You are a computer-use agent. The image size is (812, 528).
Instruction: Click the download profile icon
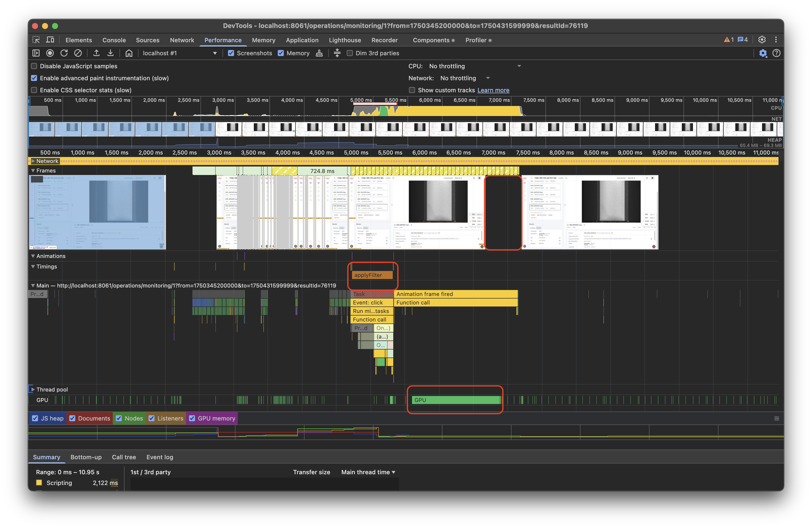pos(110,53)
